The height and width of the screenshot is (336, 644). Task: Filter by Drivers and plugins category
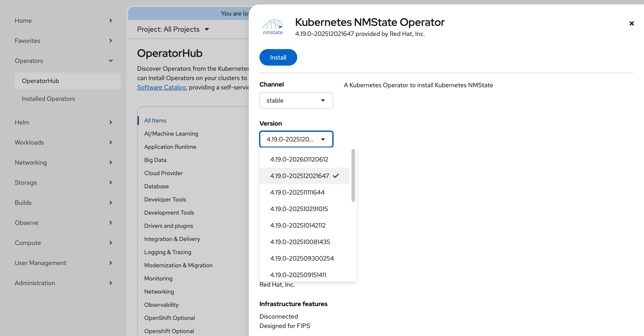(x=169, y=226)
